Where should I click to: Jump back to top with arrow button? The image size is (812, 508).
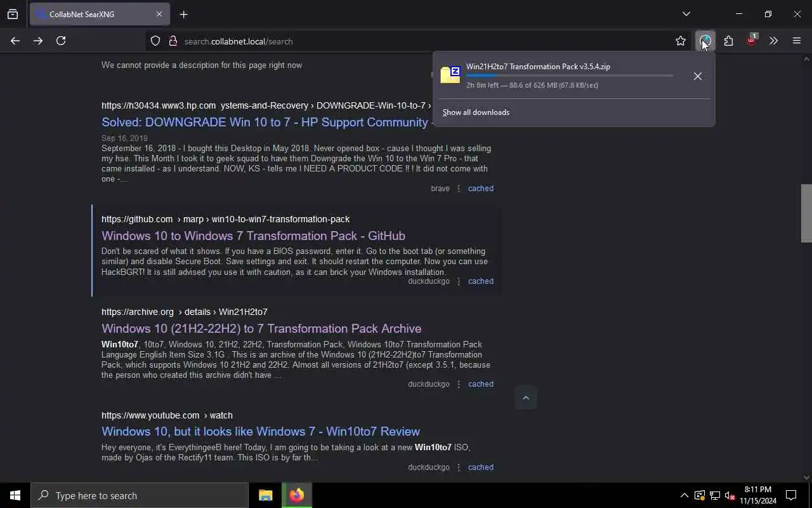(525, 398)
